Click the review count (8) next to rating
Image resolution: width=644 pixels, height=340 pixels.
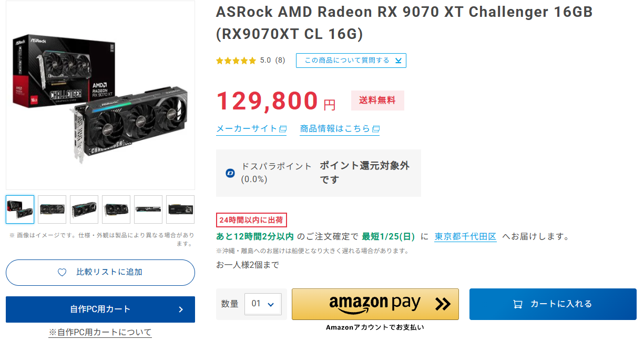[280, 61]
